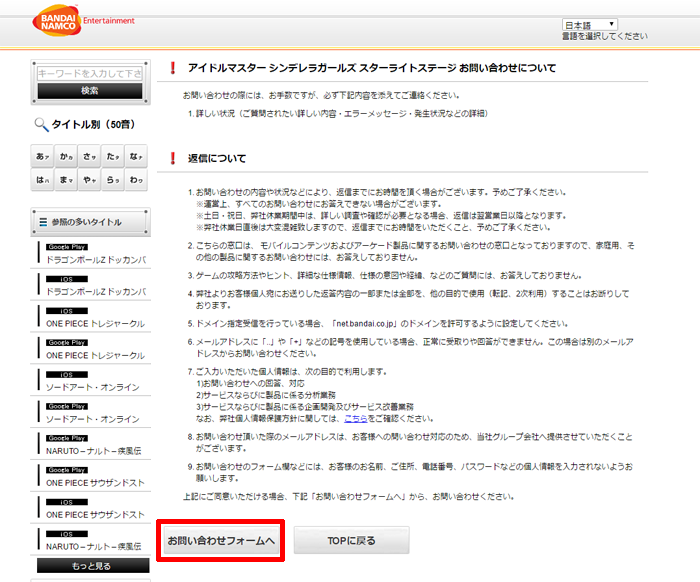Open the 日本語 language dropdown

(x=589, y=25)
